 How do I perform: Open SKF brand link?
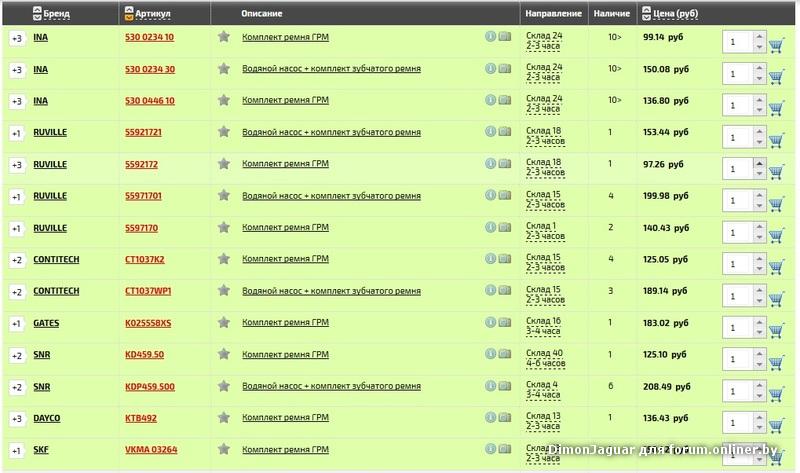pyautogui.click(x=41, y=450)
